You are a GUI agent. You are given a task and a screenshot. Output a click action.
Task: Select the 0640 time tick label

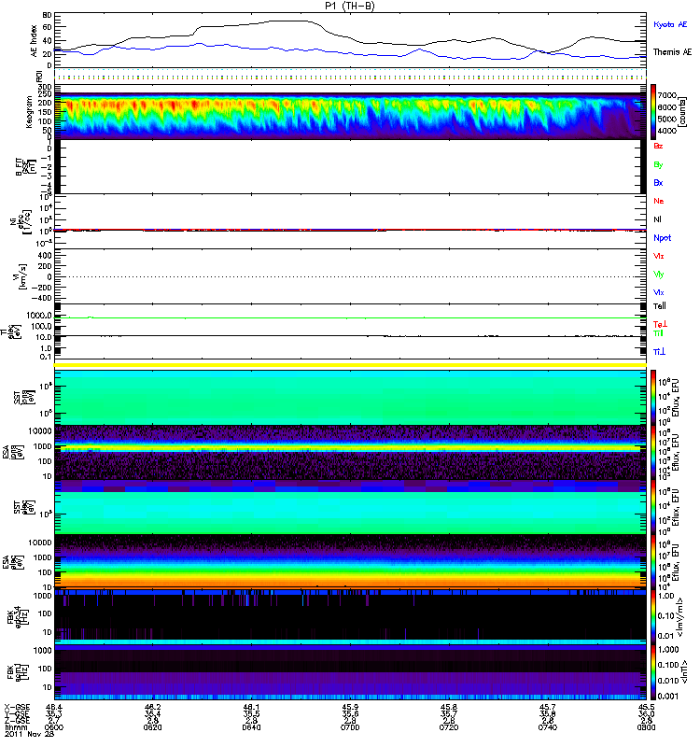click(x=251, y=727)
